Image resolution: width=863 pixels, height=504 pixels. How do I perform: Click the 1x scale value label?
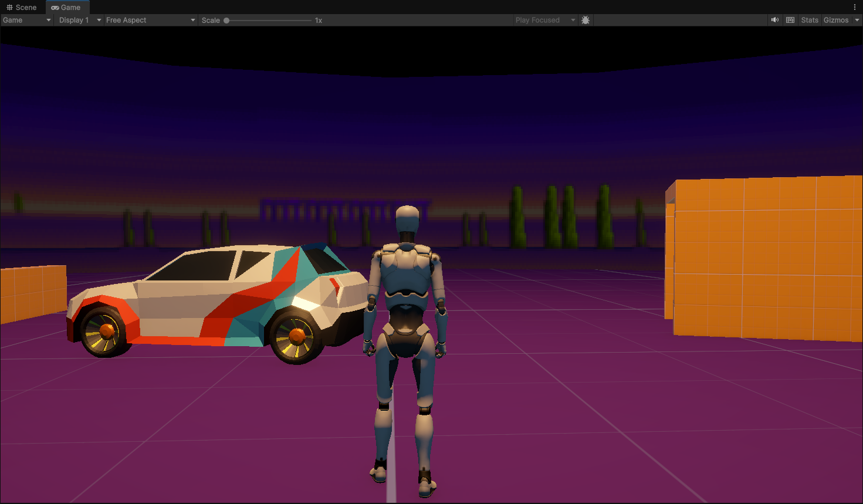(319, 21)
